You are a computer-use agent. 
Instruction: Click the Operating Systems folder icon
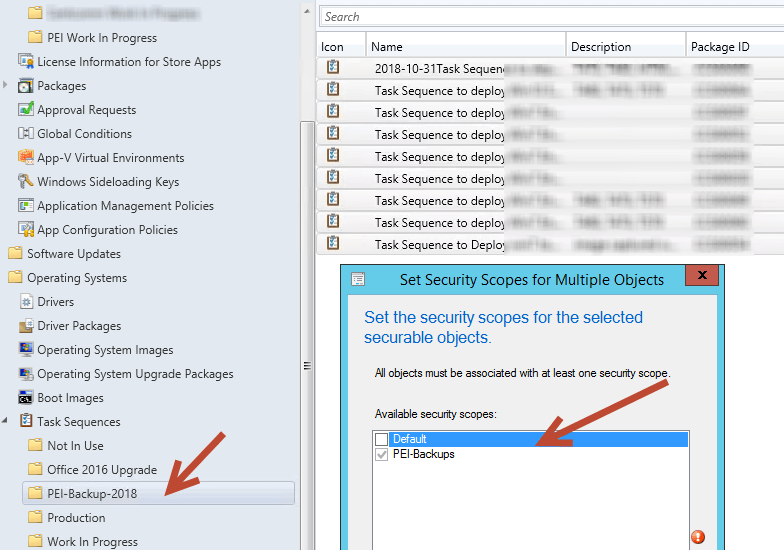16,277
